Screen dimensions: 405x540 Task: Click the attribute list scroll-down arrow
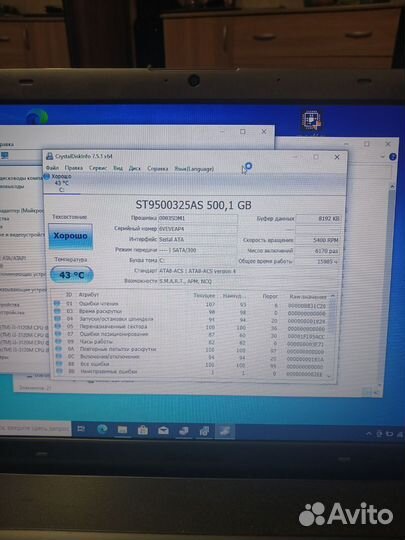[329, 376]
